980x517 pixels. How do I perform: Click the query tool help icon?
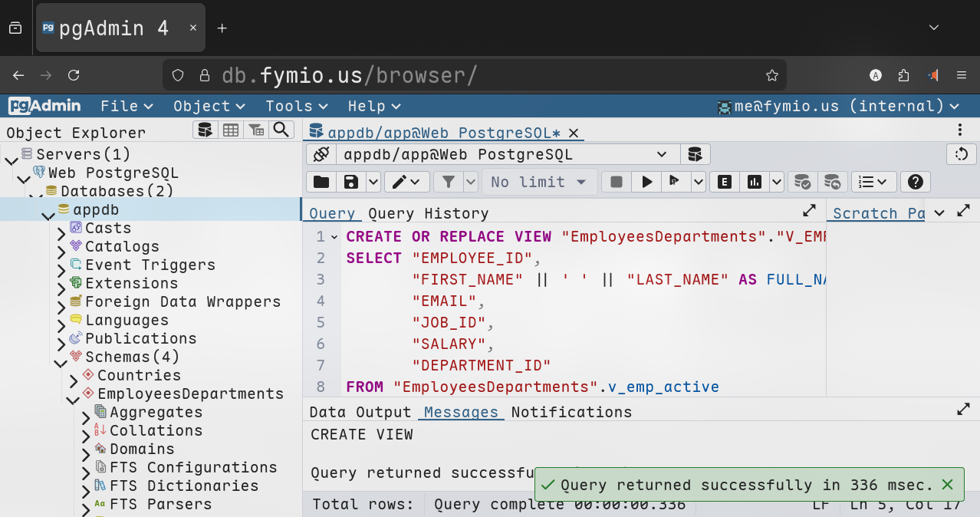point(915,182)
